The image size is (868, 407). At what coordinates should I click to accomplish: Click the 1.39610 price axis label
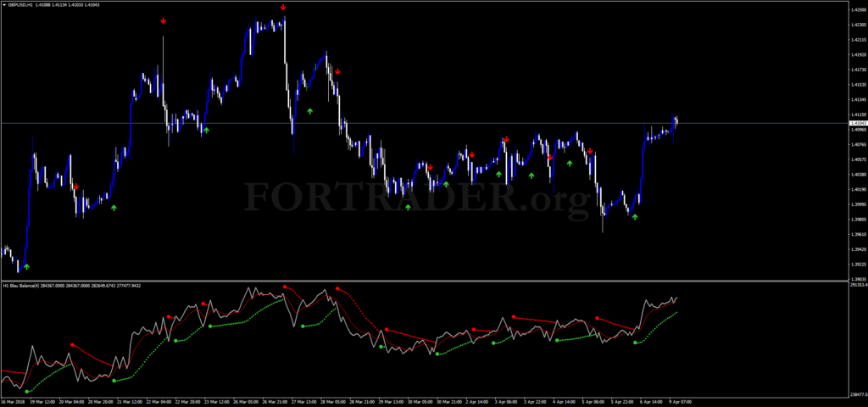(x=859, y=235)
